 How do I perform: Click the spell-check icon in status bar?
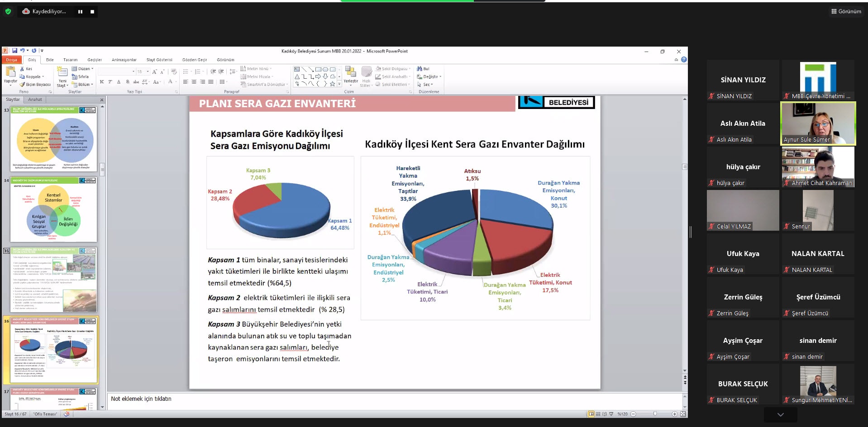pos(67,414)
